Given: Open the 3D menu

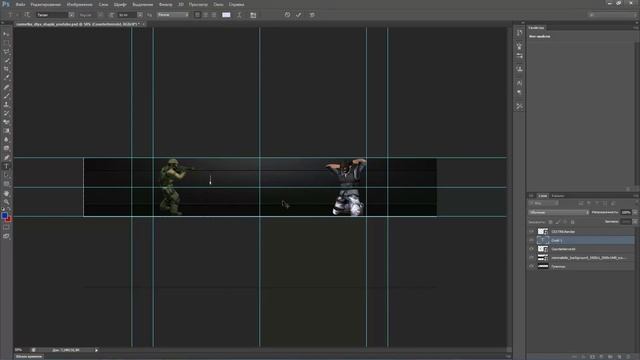Looking at the screenshot, I should click(181, 4).
